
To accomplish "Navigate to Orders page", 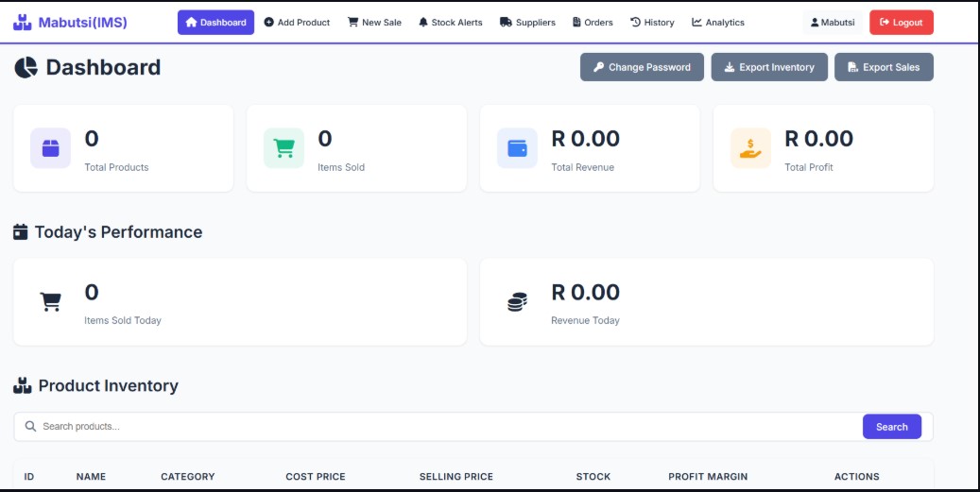I will coord(593,23).
